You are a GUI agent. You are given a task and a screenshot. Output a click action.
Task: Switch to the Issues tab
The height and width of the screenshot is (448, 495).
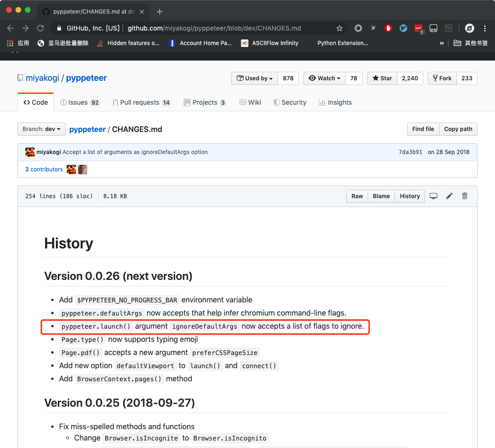[80, 102]
